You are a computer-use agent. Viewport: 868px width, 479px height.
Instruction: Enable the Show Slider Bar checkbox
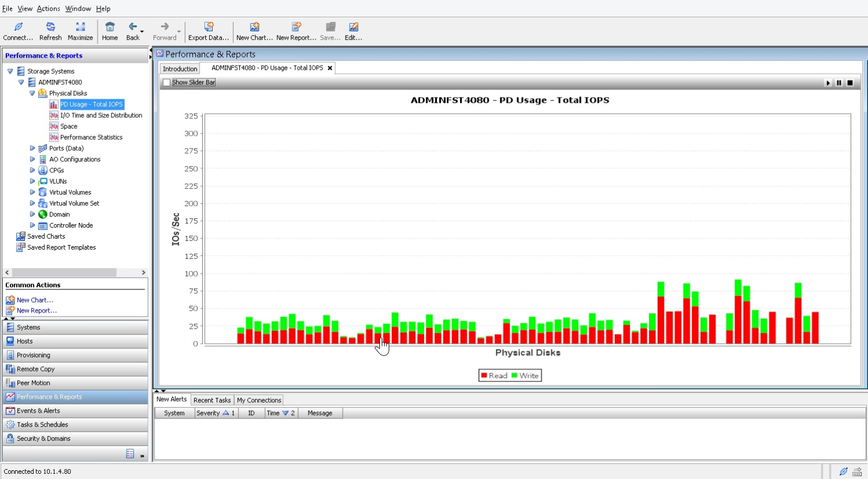(167, 82)
